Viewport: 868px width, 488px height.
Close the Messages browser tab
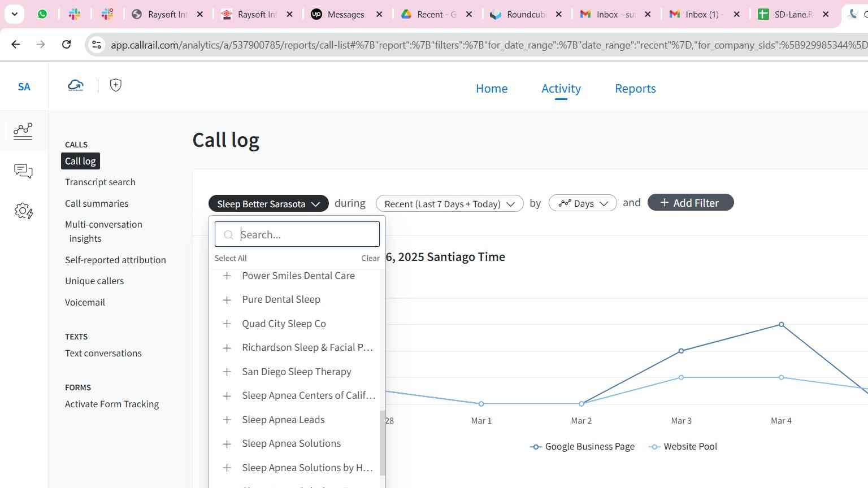click(x=379, y=14)
